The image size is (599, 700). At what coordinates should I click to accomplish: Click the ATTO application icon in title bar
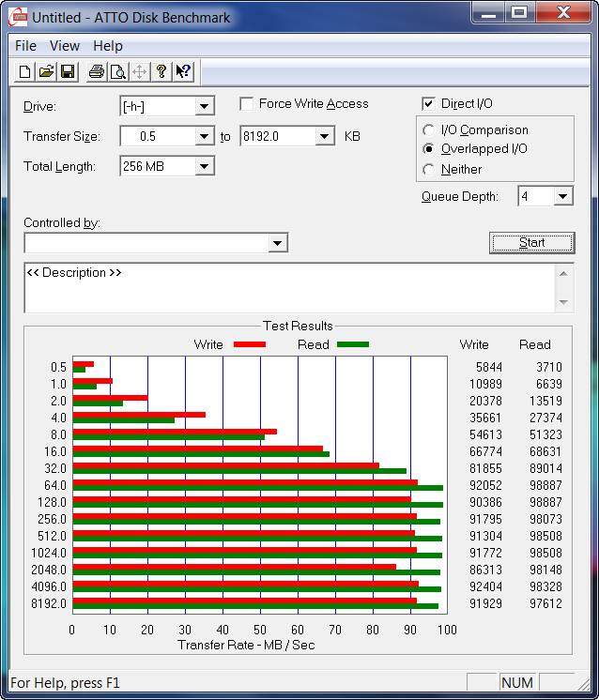pyautogui.click(x=18, y=17)
